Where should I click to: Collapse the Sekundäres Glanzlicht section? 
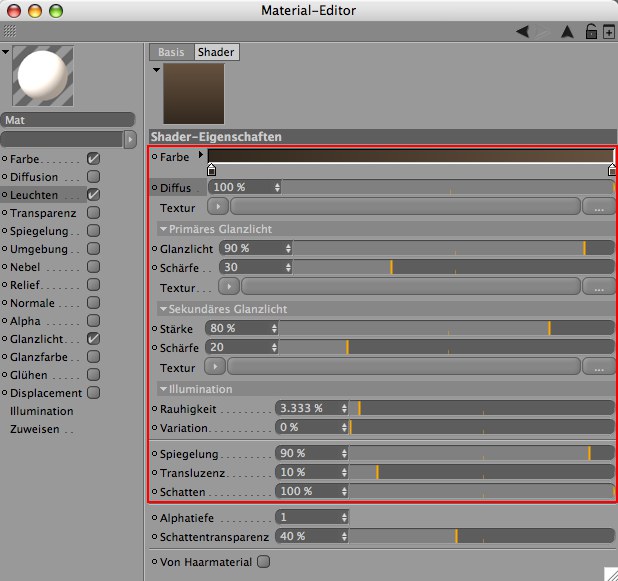[164, 309]
